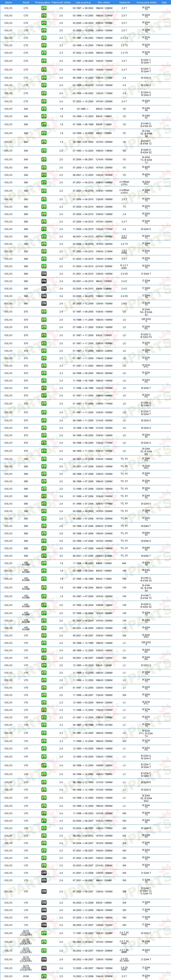Click petrol icon in S80 3.0 144kW / 196KM row
The height and width of the screenshot is (980, 171).
click(x=44, y=548)
